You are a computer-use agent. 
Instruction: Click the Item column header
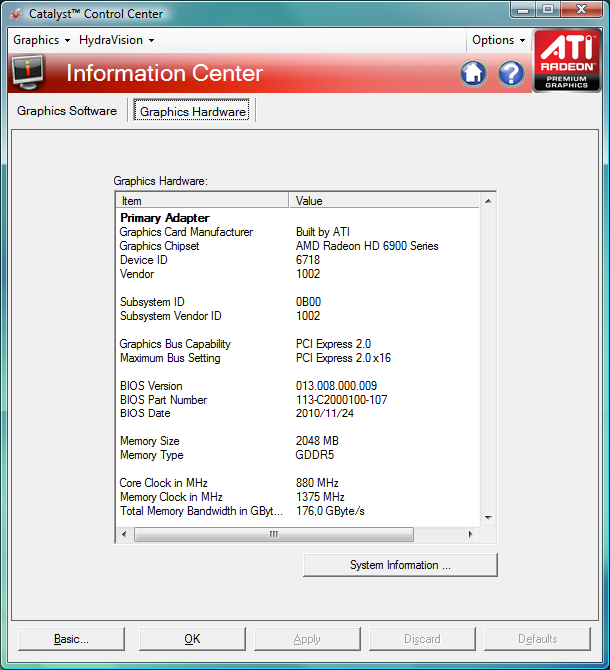click(202, 201)
